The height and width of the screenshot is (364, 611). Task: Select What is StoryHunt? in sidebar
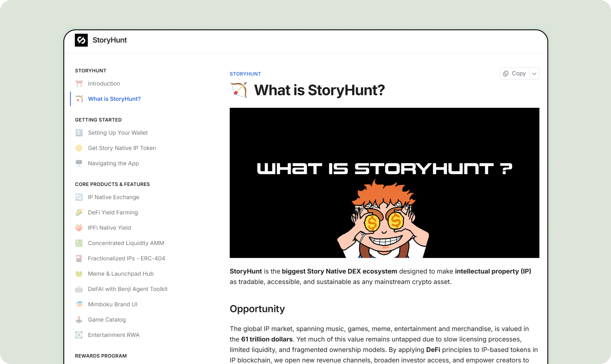click(x=114, y=99)
